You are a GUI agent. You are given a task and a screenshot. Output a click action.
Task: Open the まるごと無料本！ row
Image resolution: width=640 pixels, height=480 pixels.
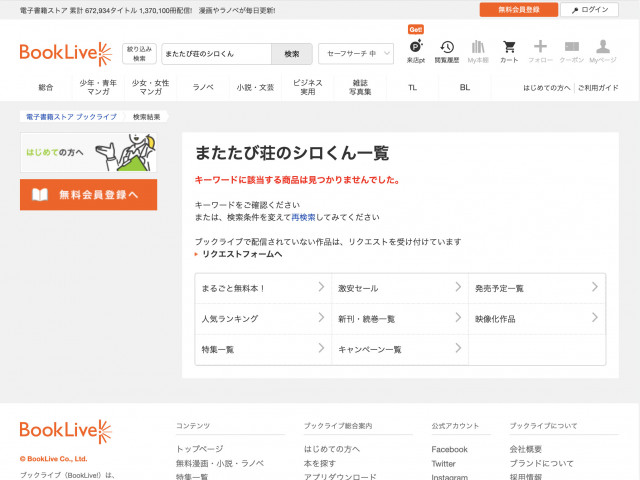coord(263,288)
